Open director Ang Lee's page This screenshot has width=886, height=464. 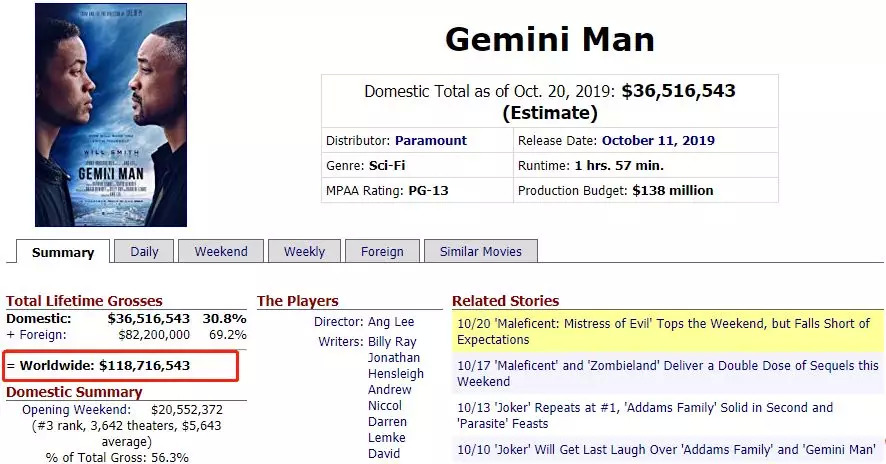[392, 322]
